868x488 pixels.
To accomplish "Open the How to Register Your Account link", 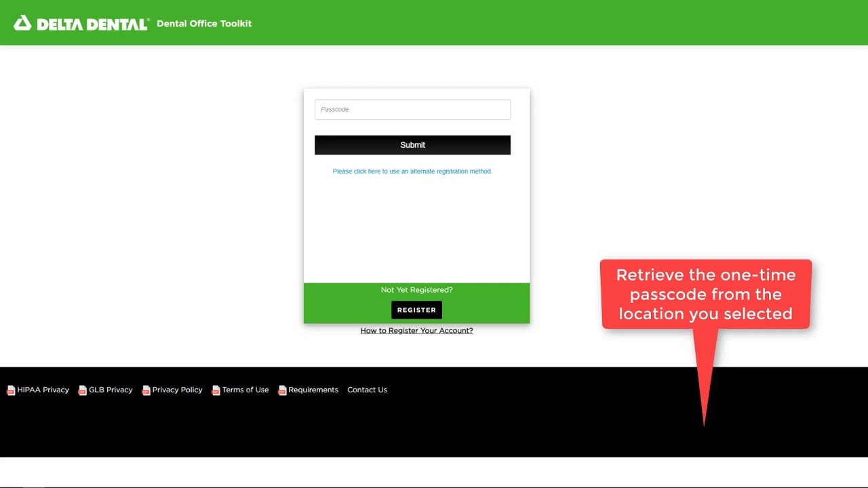I will point(416,331).
